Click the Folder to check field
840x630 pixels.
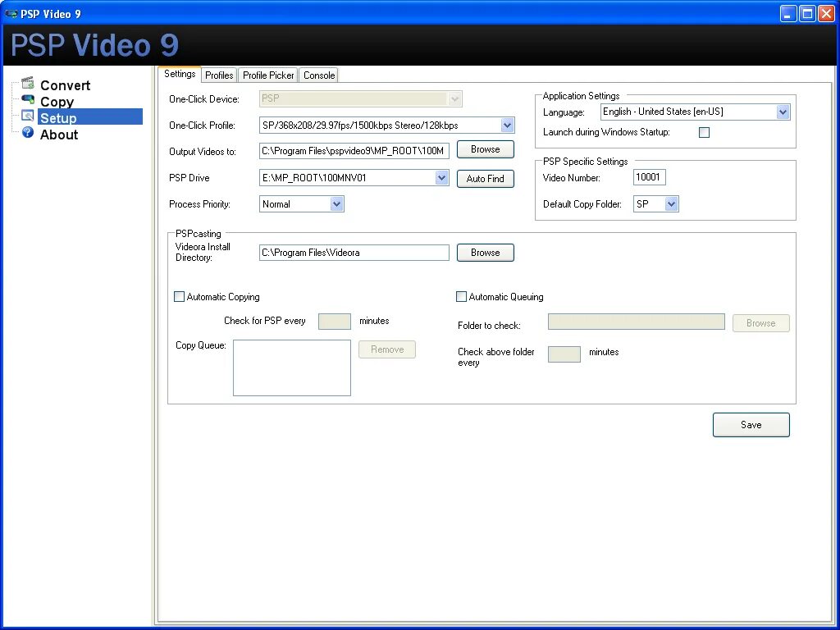coord(637,322)
